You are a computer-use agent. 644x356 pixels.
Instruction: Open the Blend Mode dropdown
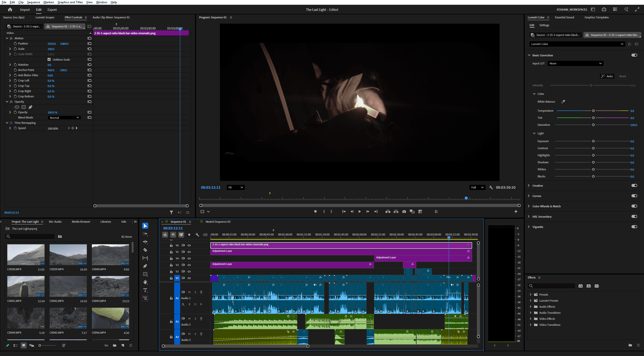64,117
